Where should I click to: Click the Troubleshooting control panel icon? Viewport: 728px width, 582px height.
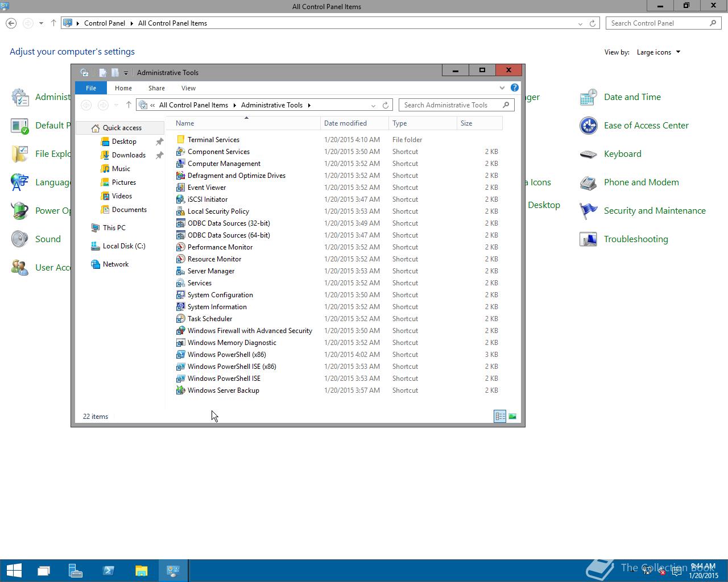588,239
